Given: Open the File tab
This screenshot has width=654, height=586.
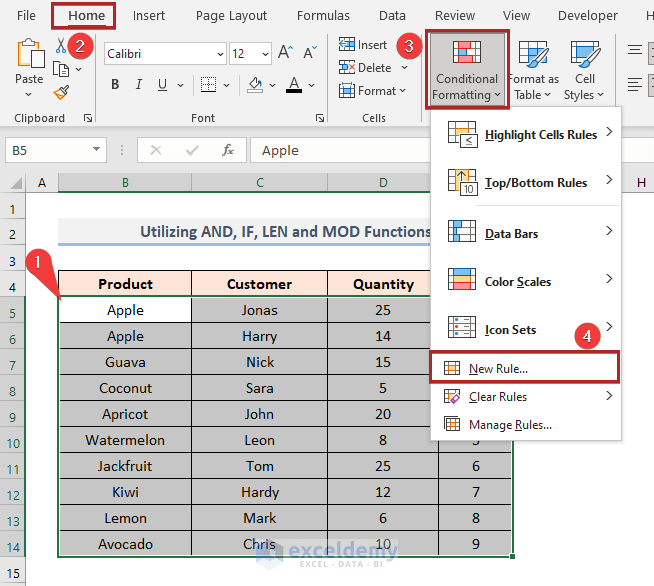Looking at the screenshot, I should tap(26, 15).
